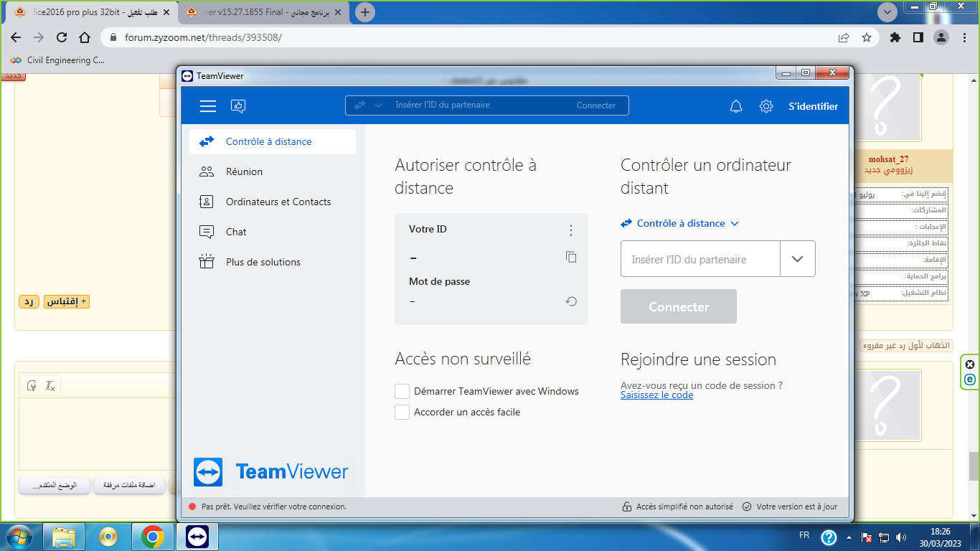This screenshot has width=980, height=551.
Task: Click Accès simplifié non autorisé status text
Action: coord(684,507)
